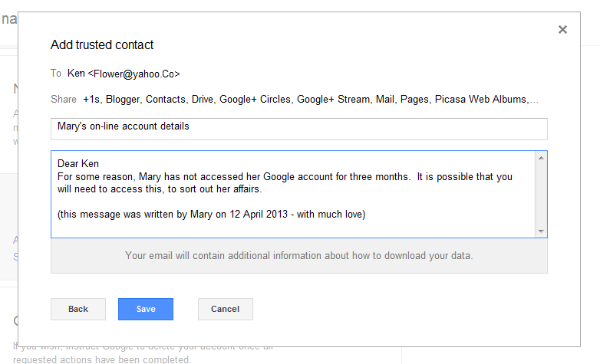The width and height of the screenshot is (600, 364).
Task: Click the message box scrollbar track
Action: (x=541, y=194)
